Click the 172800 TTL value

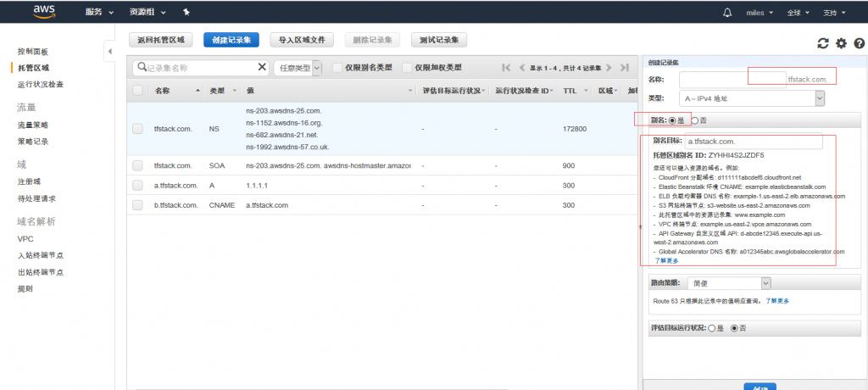[575, 129]
